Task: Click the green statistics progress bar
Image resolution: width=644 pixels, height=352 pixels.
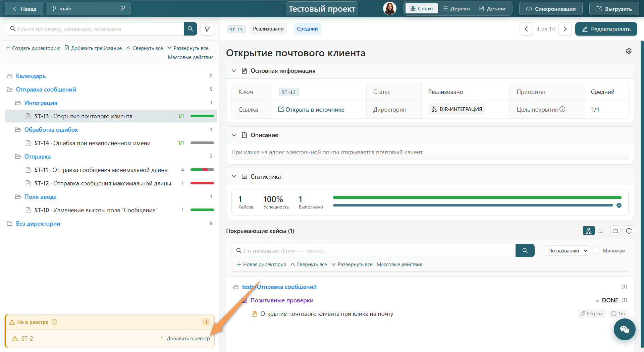Action: (477, 197)
